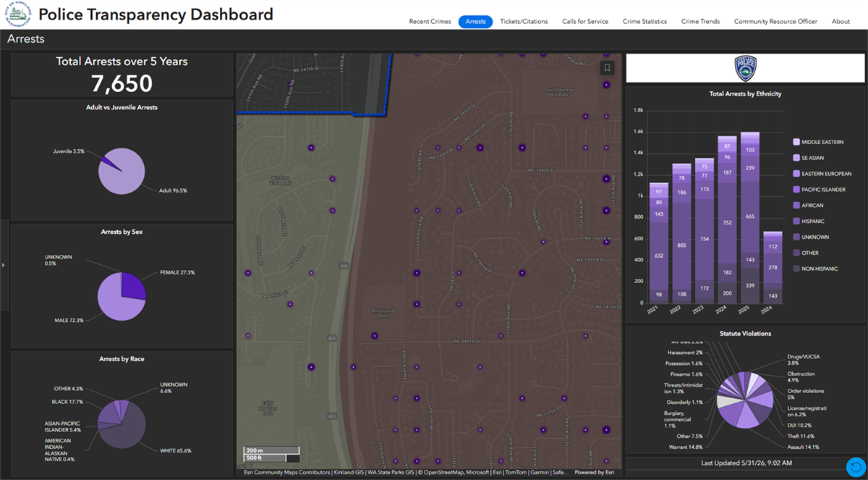Toggle AFRICAN legend series
This screenshot has width=868, height=480.
click(810, 206)
